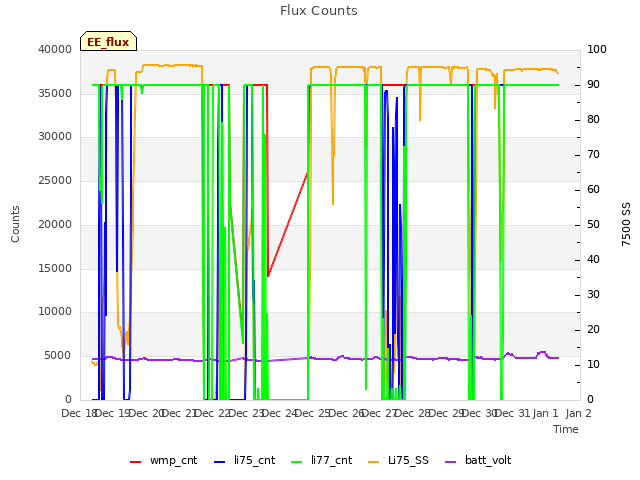The image size is (640, 480).
Task: Click the Dec 18 x-axis date label
Action: (78, 413)
